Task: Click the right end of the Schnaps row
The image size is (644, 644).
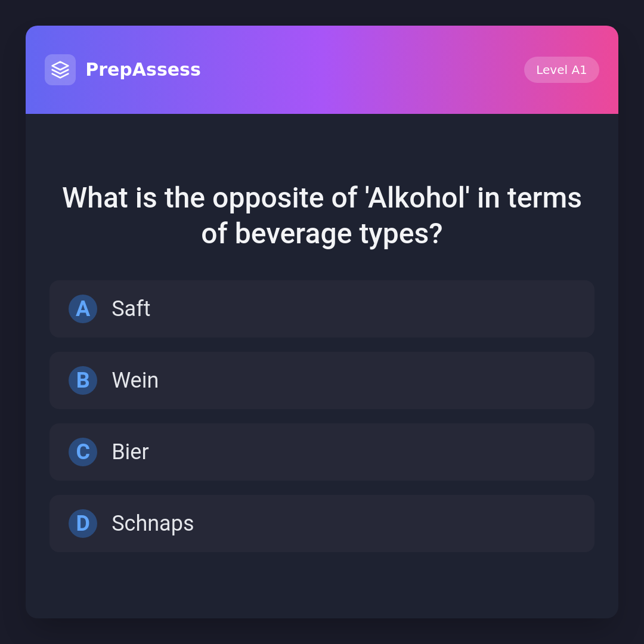Action: [572, 524]
